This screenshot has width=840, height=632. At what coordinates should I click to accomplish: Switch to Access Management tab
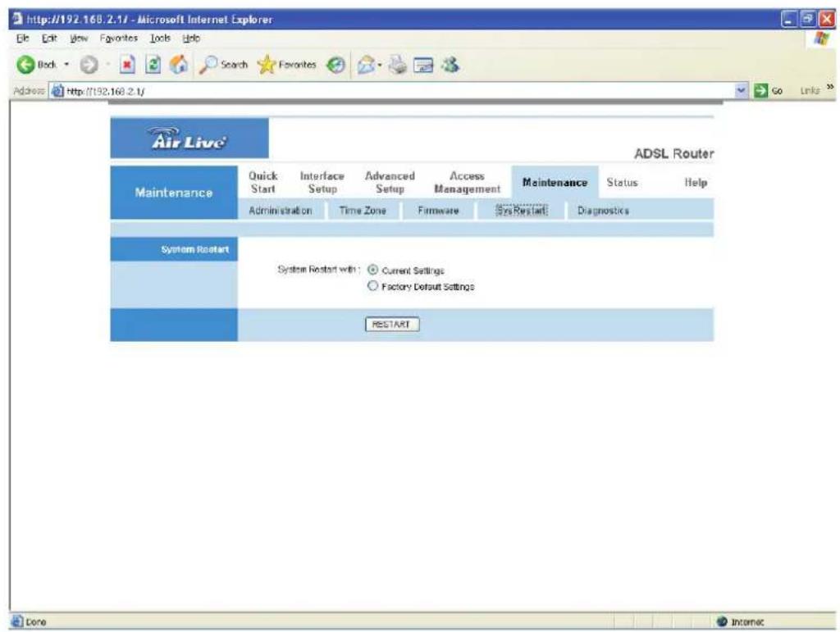[467, 183]
